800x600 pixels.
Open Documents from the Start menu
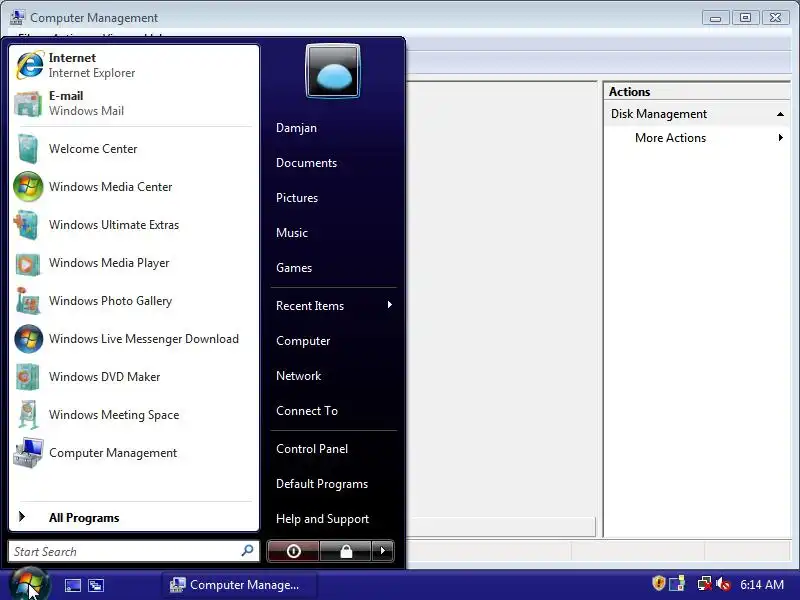point(306,163)
